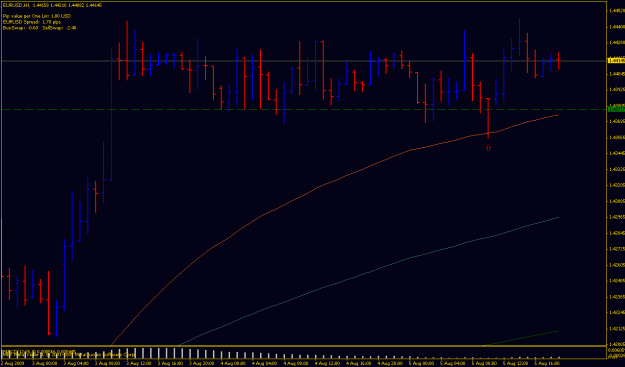Select the gray current bid price line
The image size is (625, 367).
[x=303, y=61]
